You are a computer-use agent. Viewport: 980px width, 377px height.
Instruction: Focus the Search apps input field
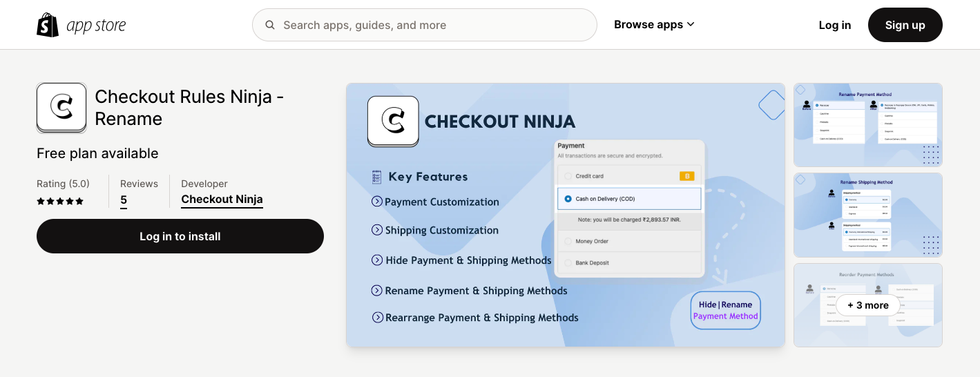click(x=435, y=25)
